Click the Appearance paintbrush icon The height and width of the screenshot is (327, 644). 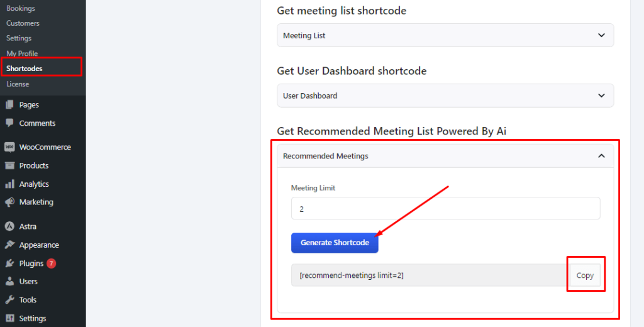click(9, 245)
